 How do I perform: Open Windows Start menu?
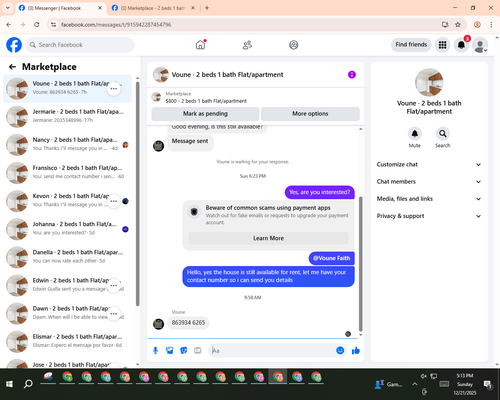point(9,384)
